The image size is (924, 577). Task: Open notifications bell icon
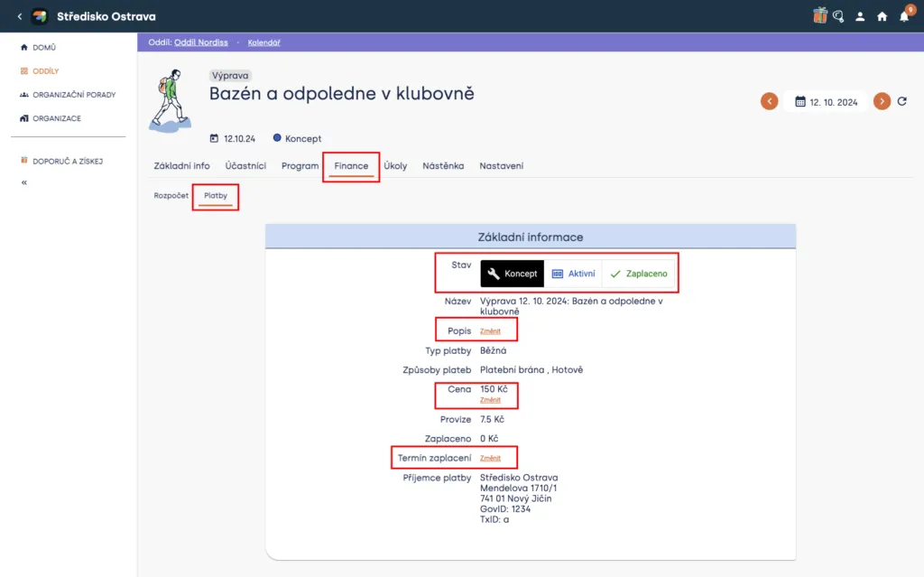coord(904,15)
